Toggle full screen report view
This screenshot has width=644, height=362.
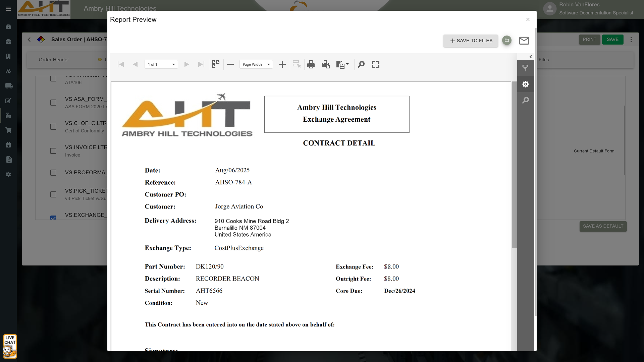coord(376,64)
